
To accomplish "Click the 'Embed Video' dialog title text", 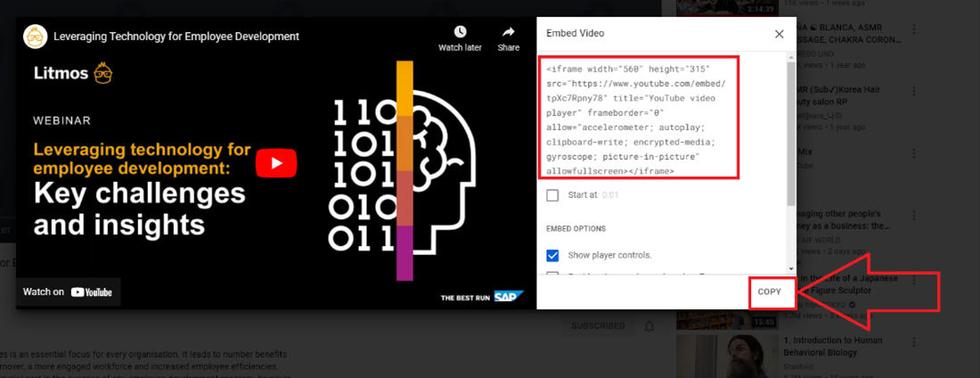I will [575, 34].
